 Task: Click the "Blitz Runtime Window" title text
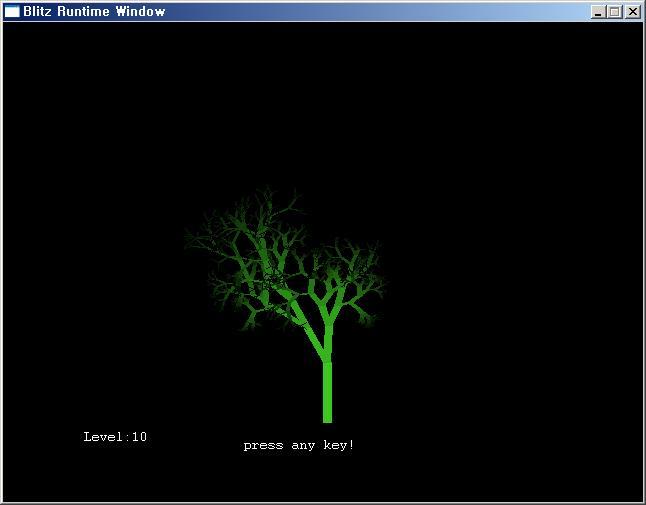point(94,12)
